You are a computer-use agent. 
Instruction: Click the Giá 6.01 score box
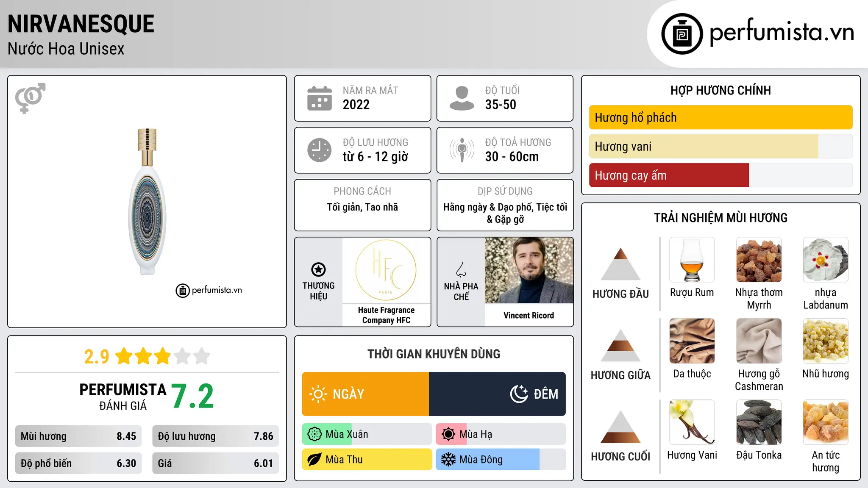pos(215,463)
